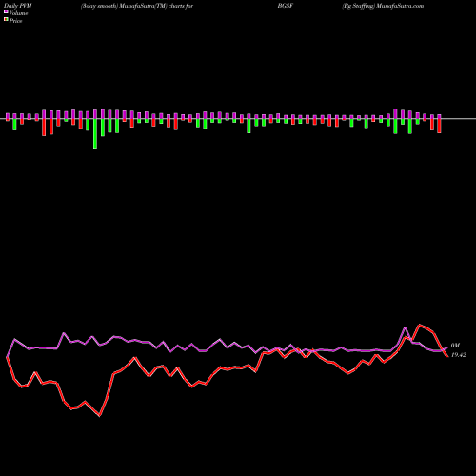Click the '19.42' price value label
This screenshot has width=476, height=476.
[x=459, y=355]
